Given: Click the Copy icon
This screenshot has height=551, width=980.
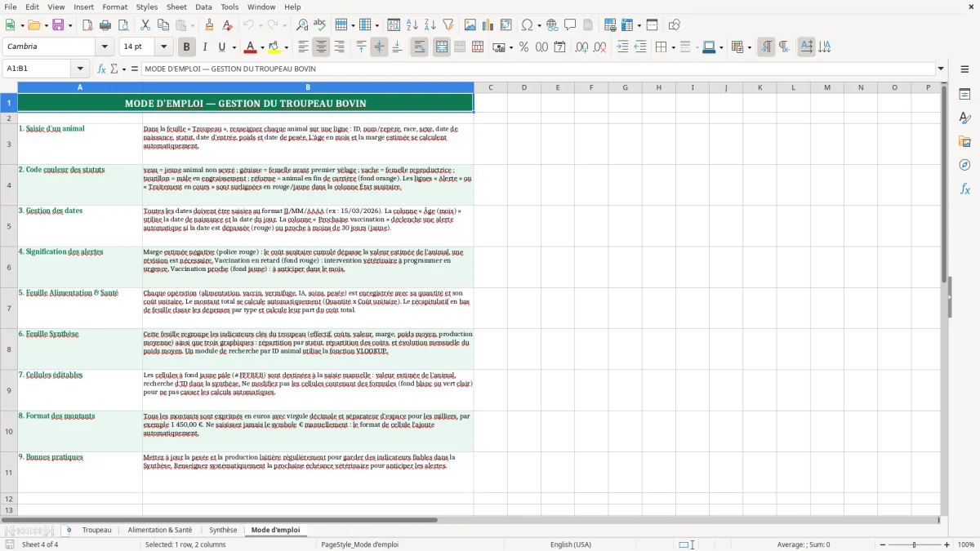Looking at the screenshot, I should point(163,25).
